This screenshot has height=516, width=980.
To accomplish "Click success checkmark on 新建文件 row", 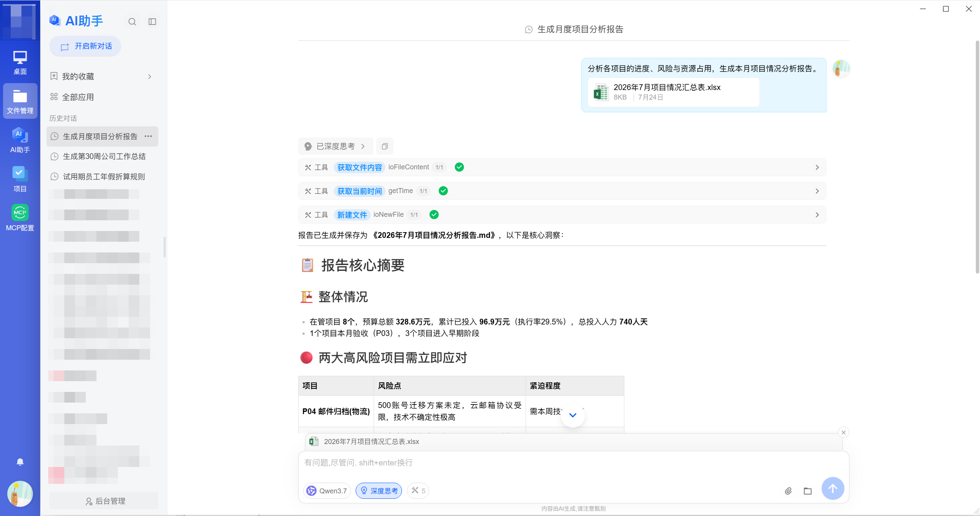I will (x=434, y=215).
